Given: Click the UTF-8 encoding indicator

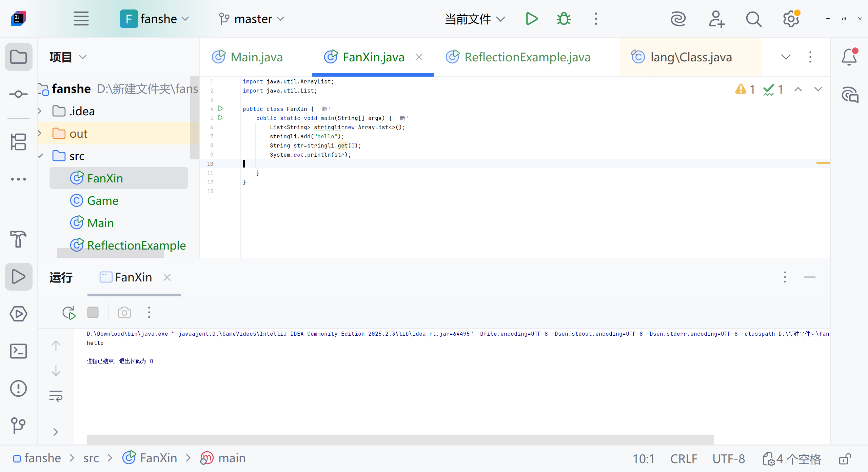Looking at the screenshot, I should tap(728, 459).
